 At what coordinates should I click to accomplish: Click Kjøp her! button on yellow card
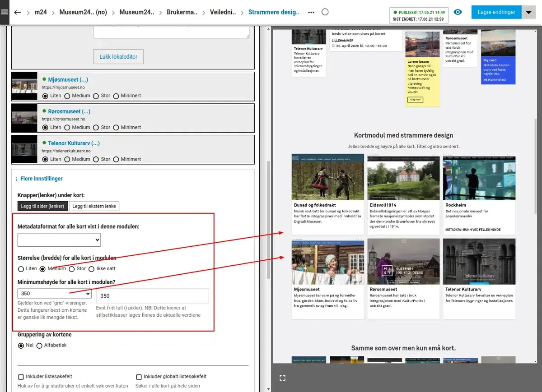415,99
